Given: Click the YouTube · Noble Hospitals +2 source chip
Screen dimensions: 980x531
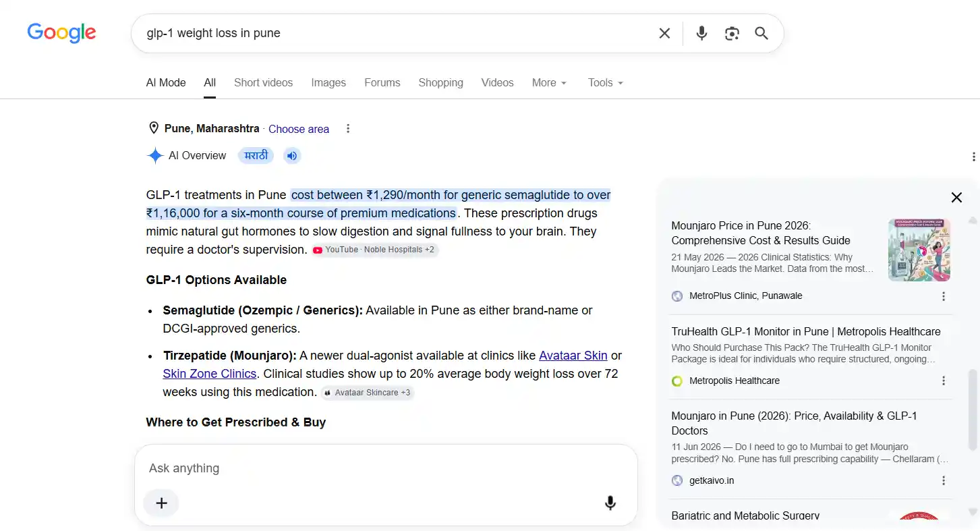Looking at the screenshot, I should pyautogui.click(x=375, y=250).
